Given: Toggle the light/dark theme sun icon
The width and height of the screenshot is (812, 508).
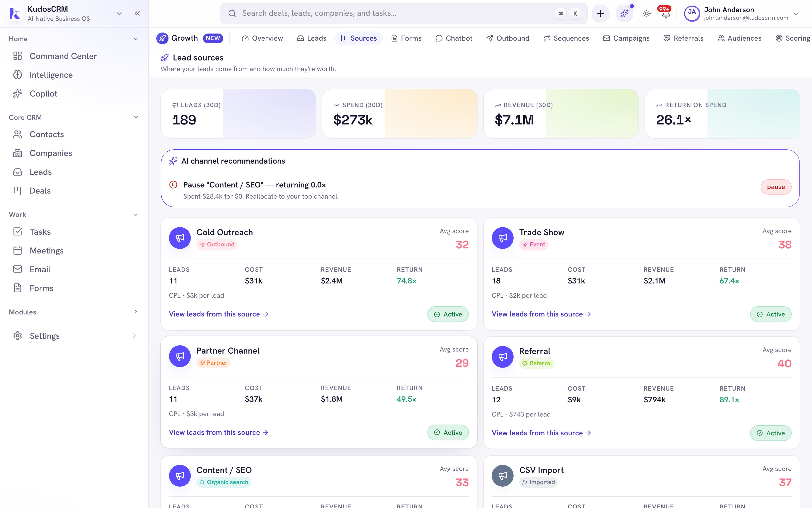Looking at the screenshot, I should click(x=647, y=13).
